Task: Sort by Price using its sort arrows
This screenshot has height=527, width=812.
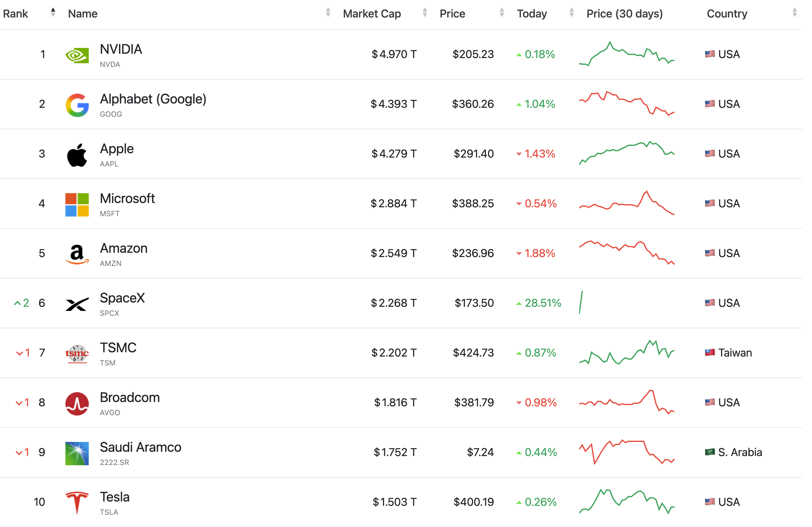Action: coord(502,12)
